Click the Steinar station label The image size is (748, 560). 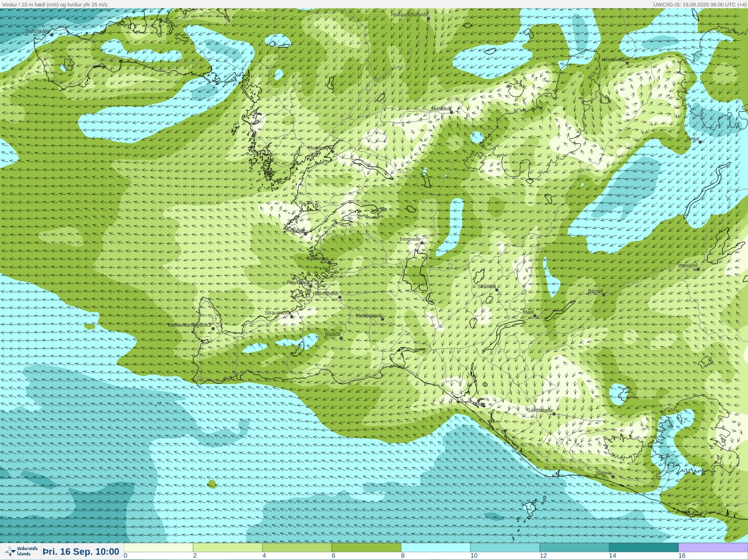coord(604,473)
